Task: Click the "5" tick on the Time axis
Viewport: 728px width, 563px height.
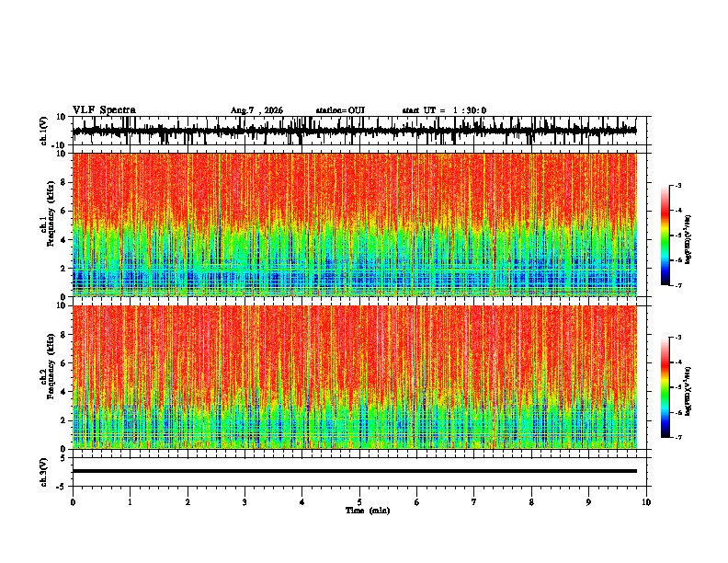Action: point(359,502)
